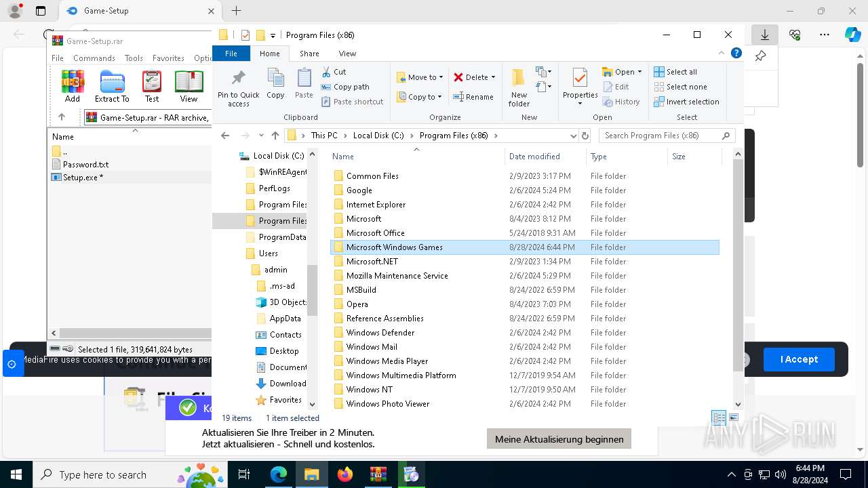
Task: Click the Copy ribbon icon
Action: point(275,84)
